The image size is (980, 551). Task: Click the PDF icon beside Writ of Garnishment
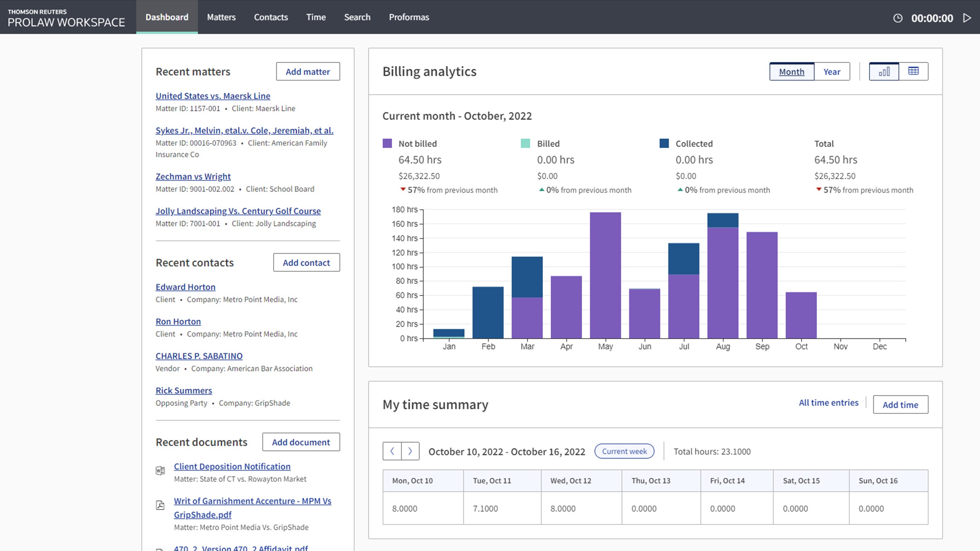pos(160,505)
